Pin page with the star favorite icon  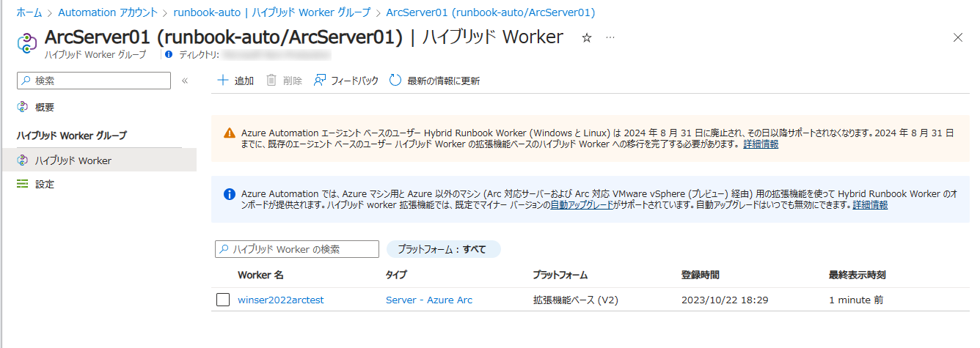[586, 37]
